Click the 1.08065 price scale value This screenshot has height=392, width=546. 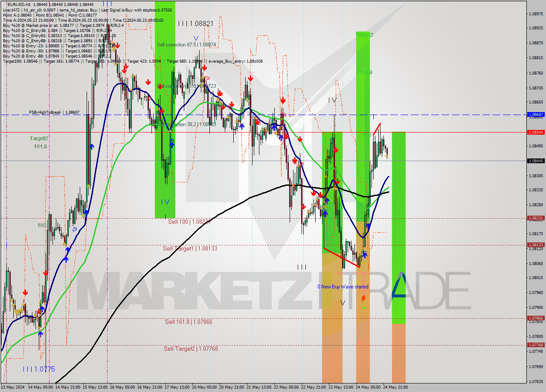[535, 263]
